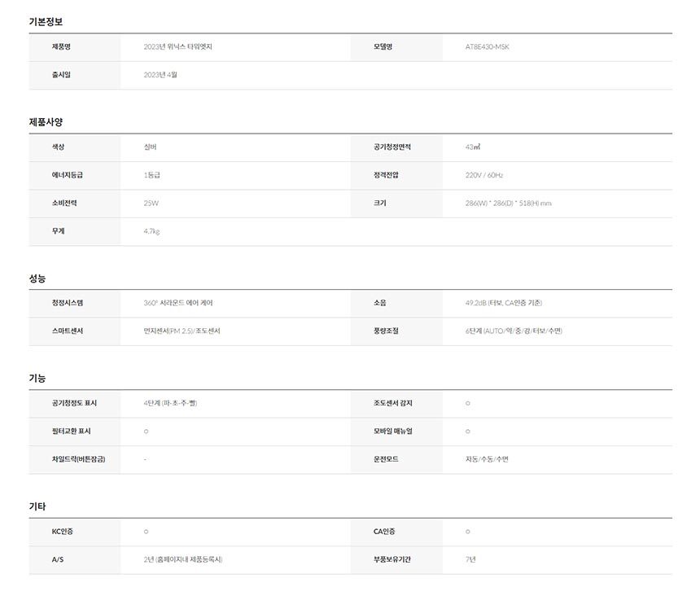Click the 기타 section heading
Image resolution: width=700 pixels, height=596 pixels.
[37, 506]
